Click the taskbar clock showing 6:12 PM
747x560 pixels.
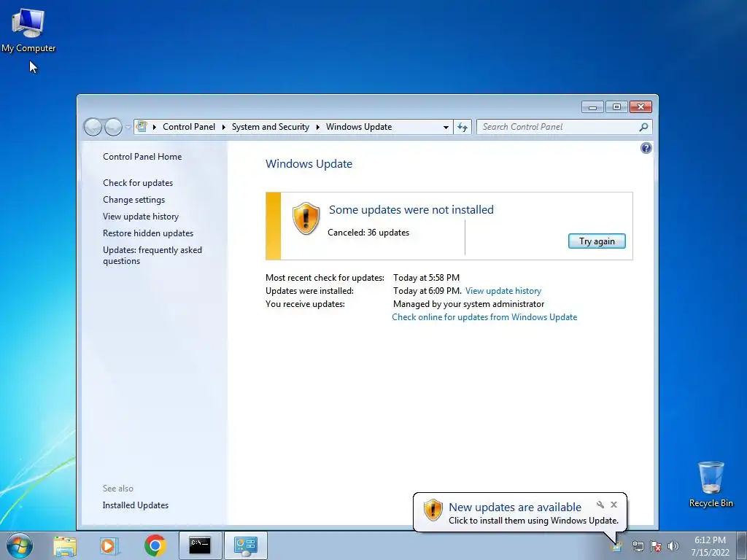(x=710, y=546)
